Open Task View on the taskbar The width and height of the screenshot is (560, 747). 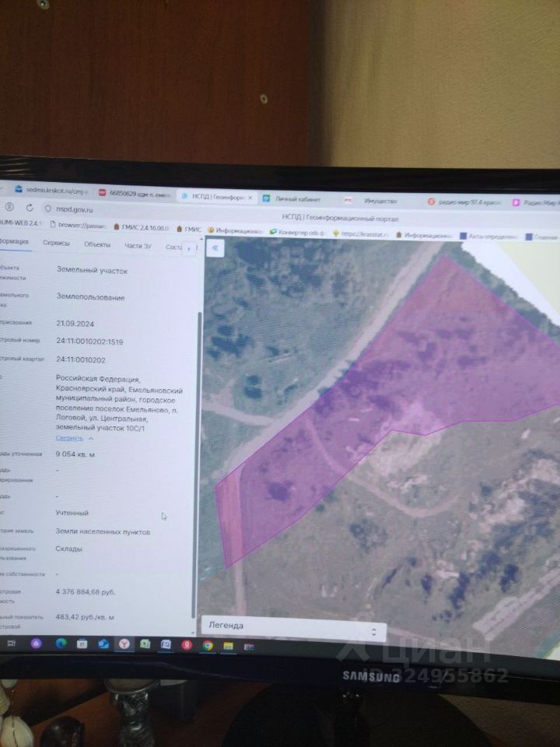coord(12,644)
